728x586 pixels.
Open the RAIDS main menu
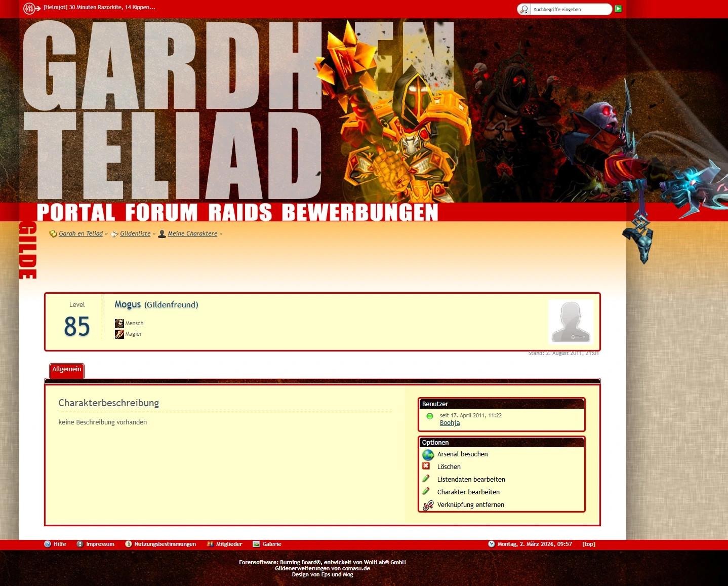(240, 212)
